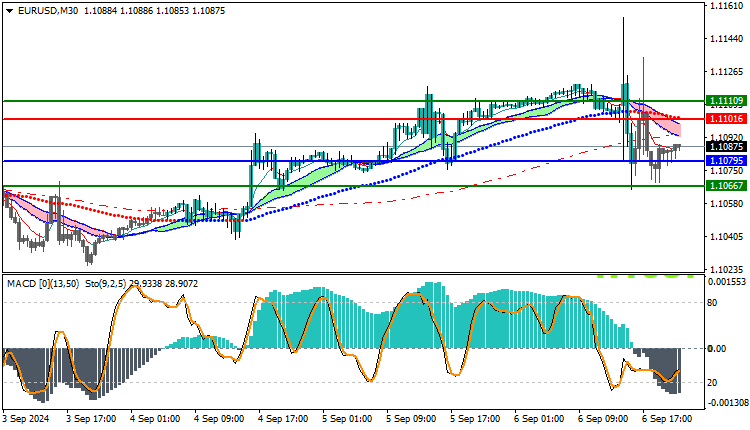Select the lower green horizontal line at 1.10667
This screenshot has height=430, width=750.
353,186
